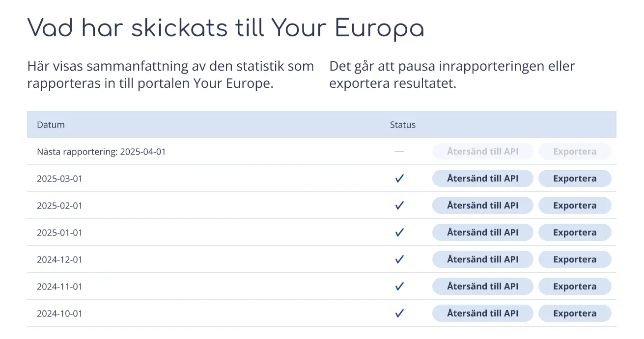Click the dash status indicator for next reporting
Viewport: 644px width, 339px height.
tap(399, 152)
